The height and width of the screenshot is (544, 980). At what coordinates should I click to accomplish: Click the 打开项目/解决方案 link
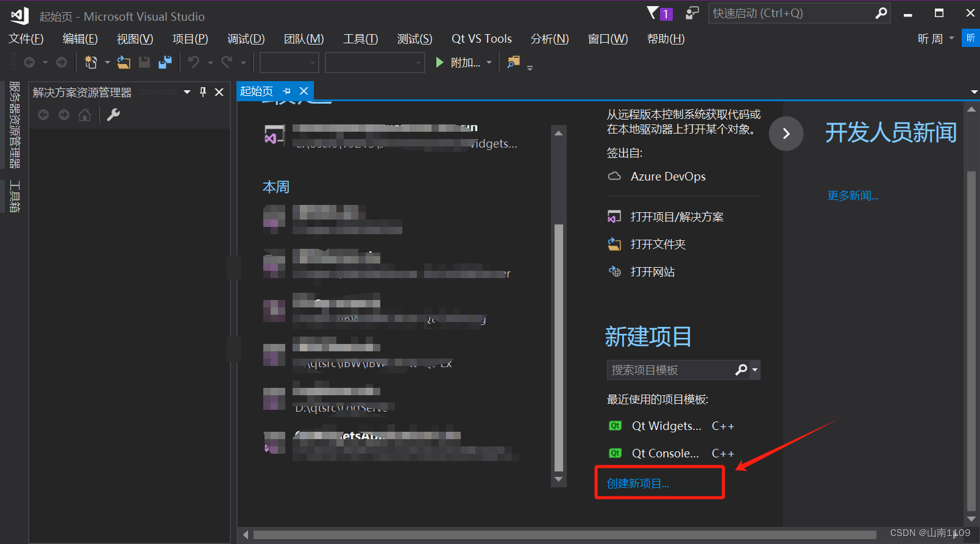tap(677, 217)
